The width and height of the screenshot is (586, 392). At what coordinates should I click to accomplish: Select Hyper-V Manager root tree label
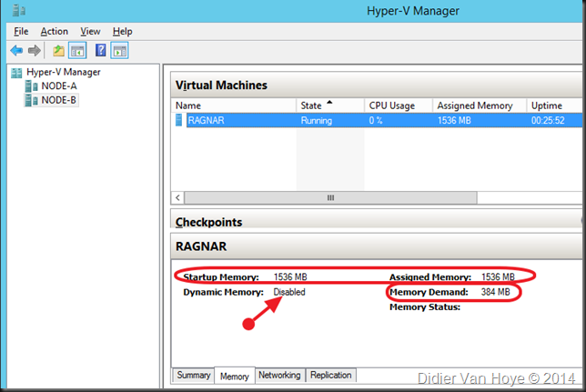coord(64,72)
